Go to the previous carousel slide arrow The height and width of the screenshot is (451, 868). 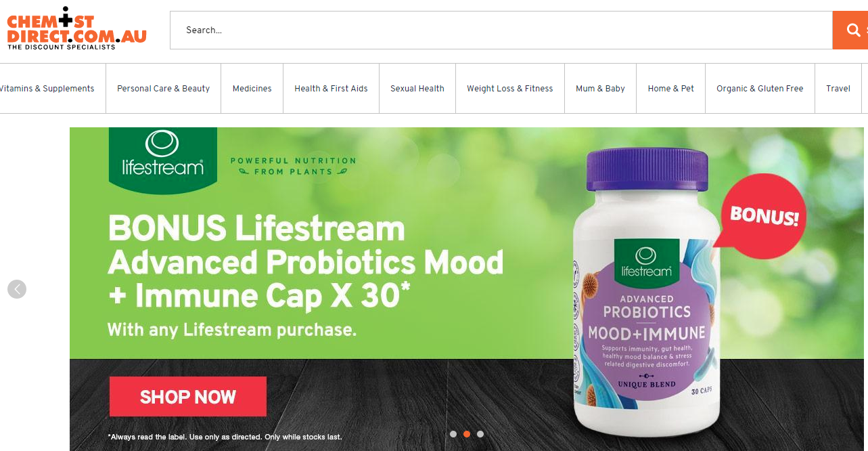pos(17,289)
